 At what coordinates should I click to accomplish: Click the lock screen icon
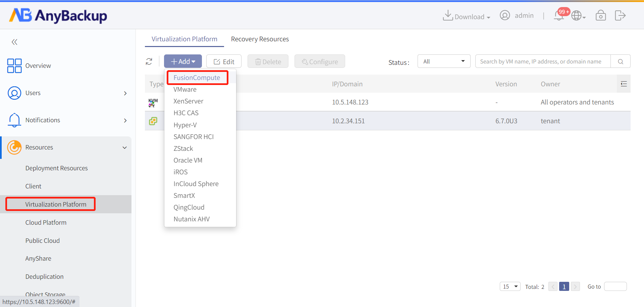[x=601, y=15]
